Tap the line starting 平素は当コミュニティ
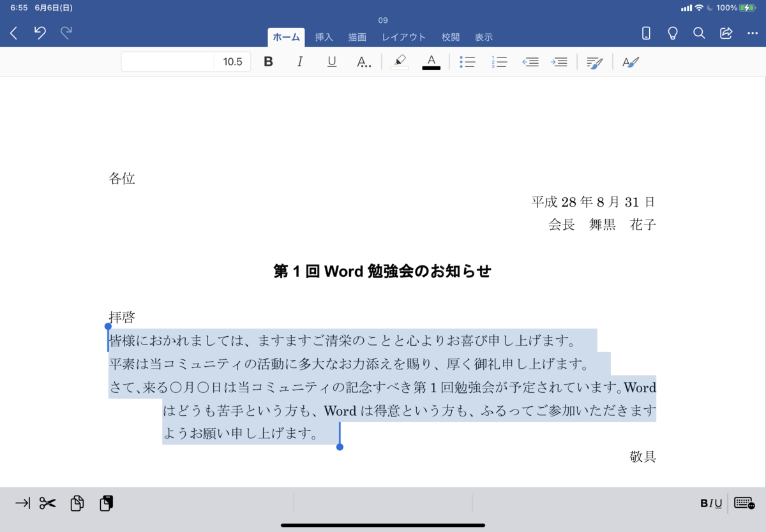The width and height of the screenshot is (766, 532). (x=349, y=364)
